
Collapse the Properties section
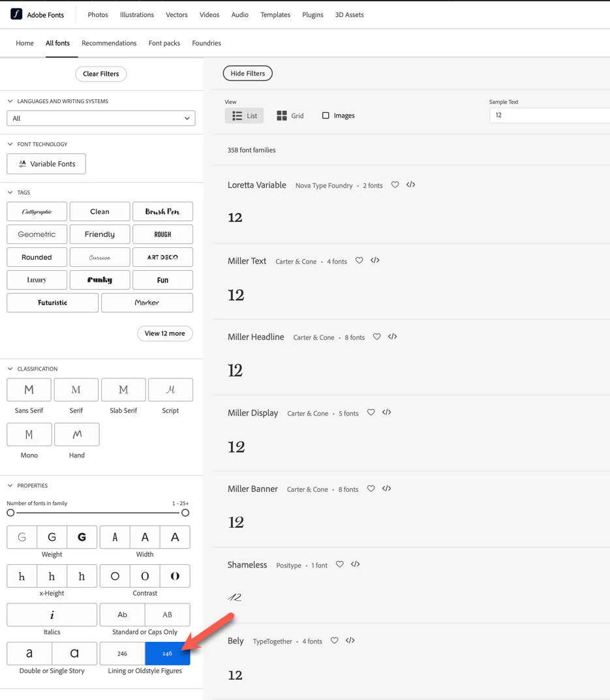(10, 485)
